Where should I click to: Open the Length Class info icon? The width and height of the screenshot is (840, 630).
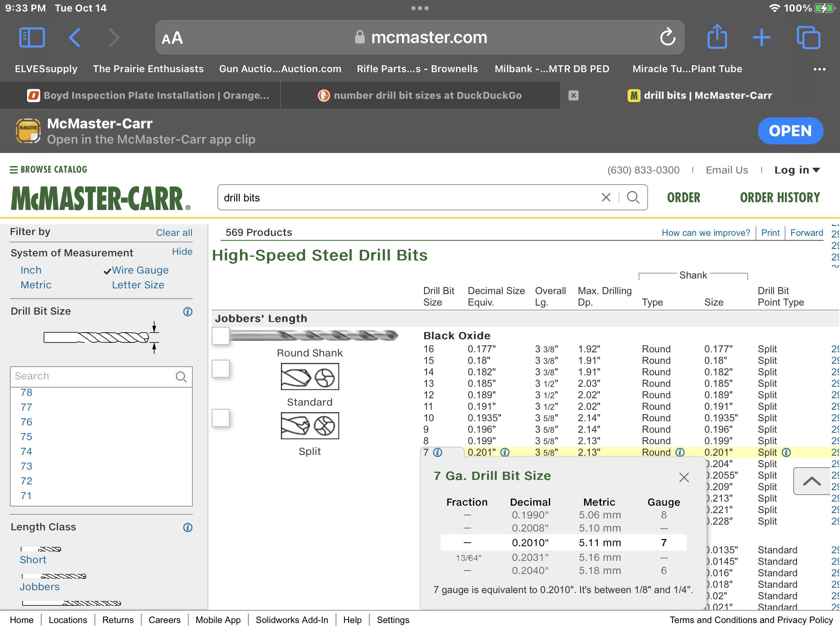click(x=187, y=527)
